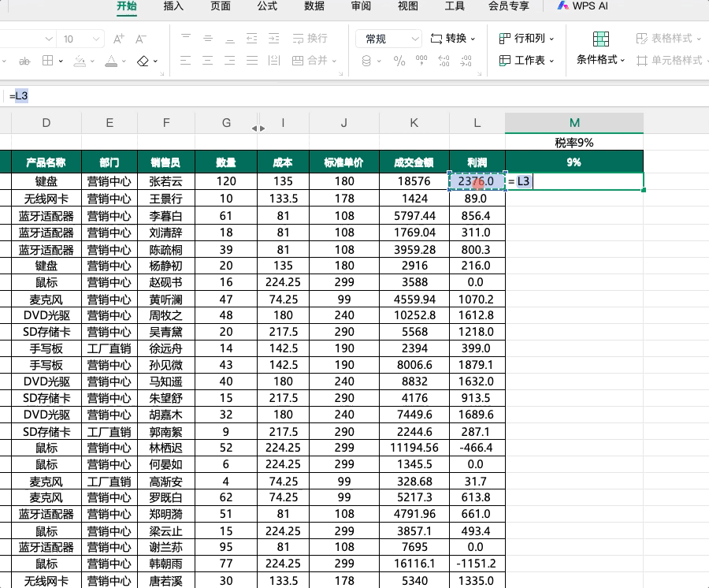Click 转换 convert button

(x=453, y=39)
